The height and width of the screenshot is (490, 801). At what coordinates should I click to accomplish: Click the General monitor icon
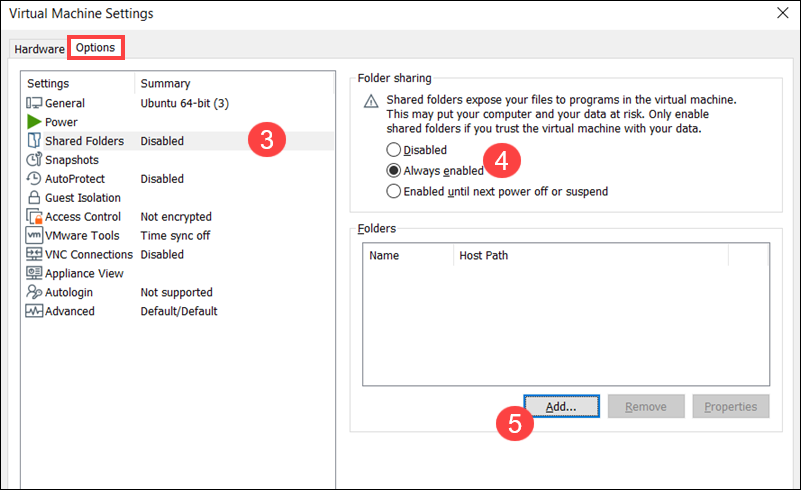[x=34, y=103]
